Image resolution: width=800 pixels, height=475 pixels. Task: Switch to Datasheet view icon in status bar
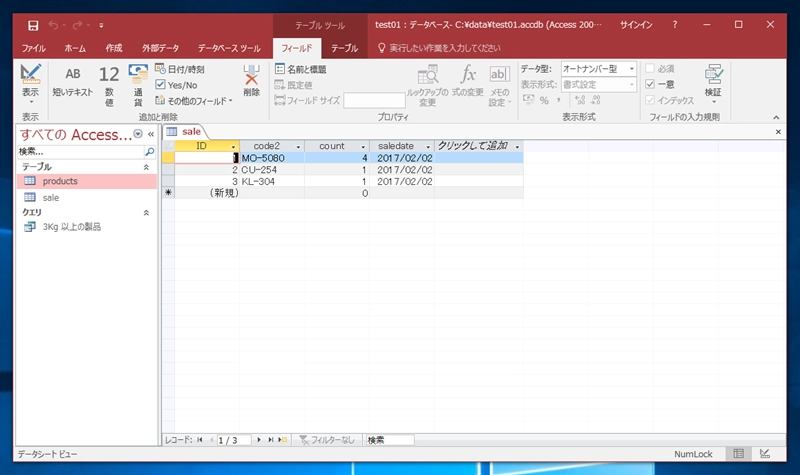(738, 454)
